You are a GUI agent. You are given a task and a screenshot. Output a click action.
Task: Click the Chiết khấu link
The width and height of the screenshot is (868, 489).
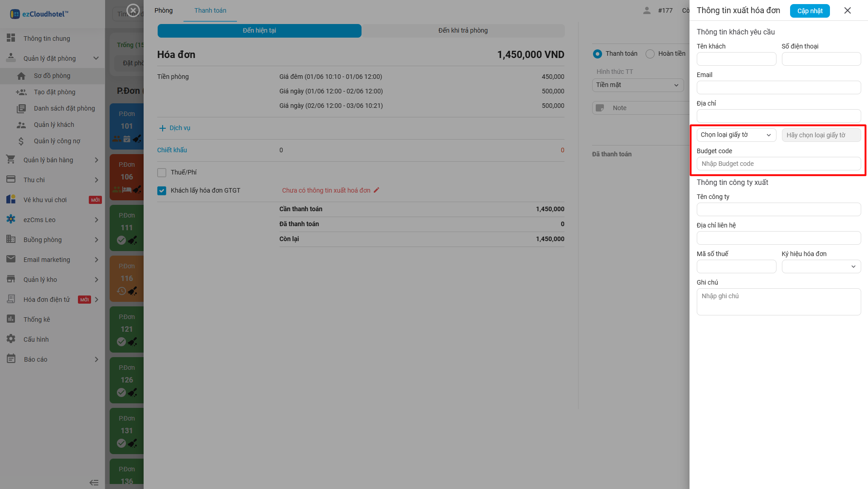pos(172,150)
